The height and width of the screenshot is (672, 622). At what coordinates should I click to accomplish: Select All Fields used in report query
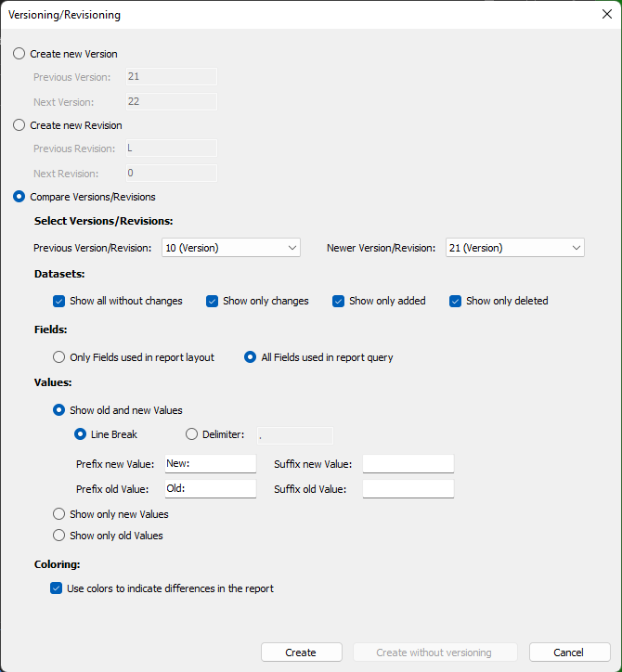click(251, 357)
